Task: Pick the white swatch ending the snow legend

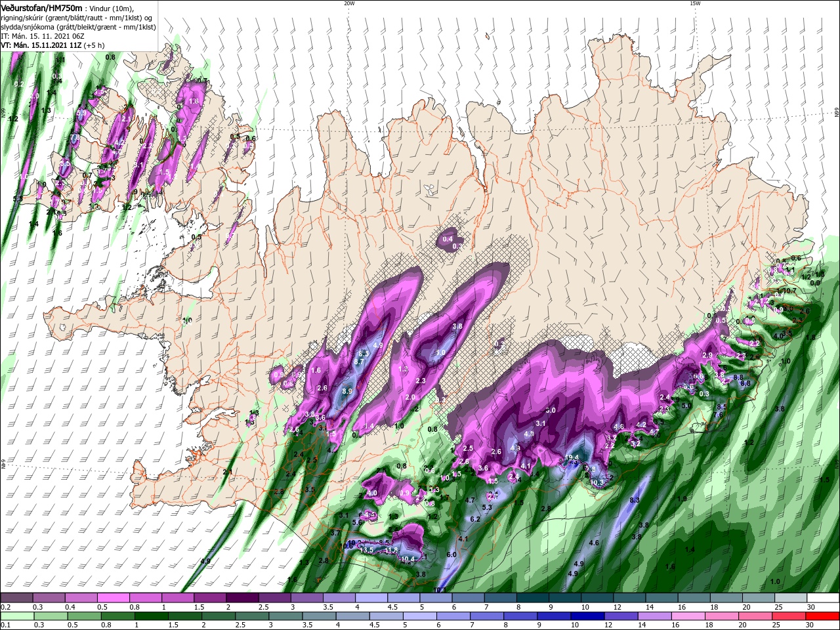Action: 823,598
